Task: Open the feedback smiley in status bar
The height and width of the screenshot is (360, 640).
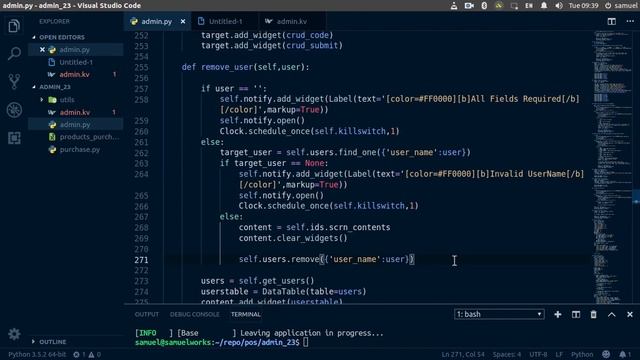Action: point(606,354)
